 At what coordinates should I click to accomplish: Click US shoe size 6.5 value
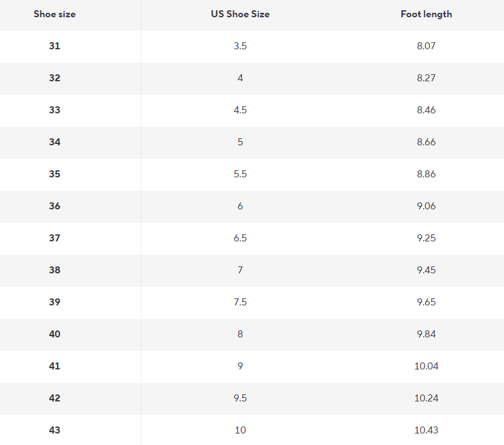click(x=240, y=238)
